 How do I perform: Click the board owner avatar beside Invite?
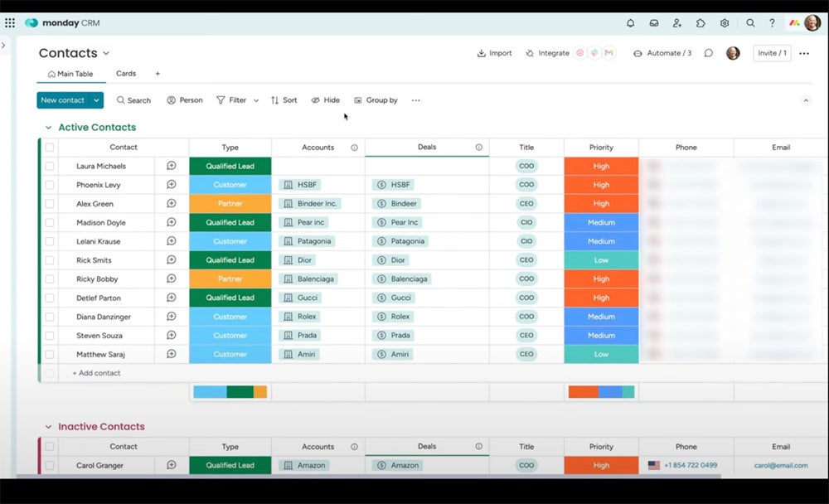pyautogui.click(x=733, y=53)
